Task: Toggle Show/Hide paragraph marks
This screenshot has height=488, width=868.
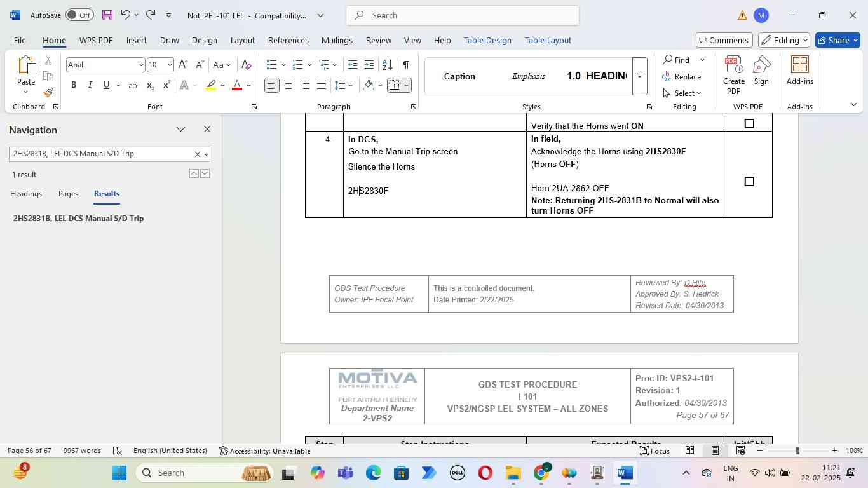Action: tap(405, 65)
